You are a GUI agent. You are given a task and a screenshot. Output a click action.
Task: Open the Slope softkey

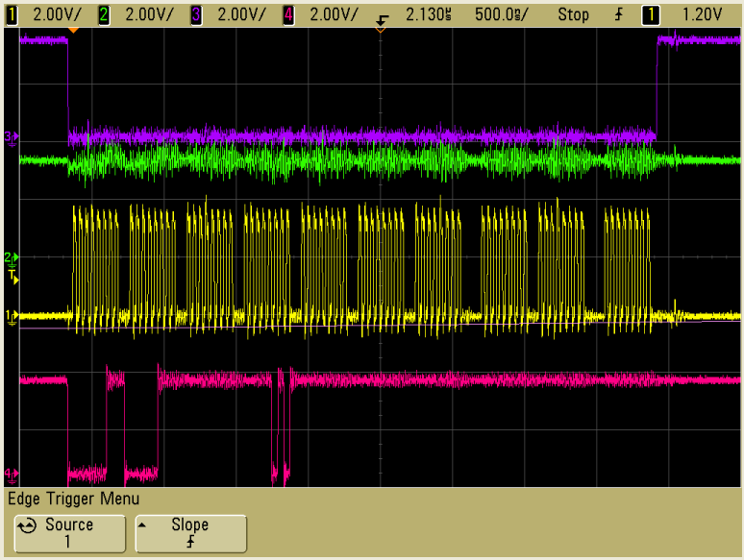coord(191,533)
